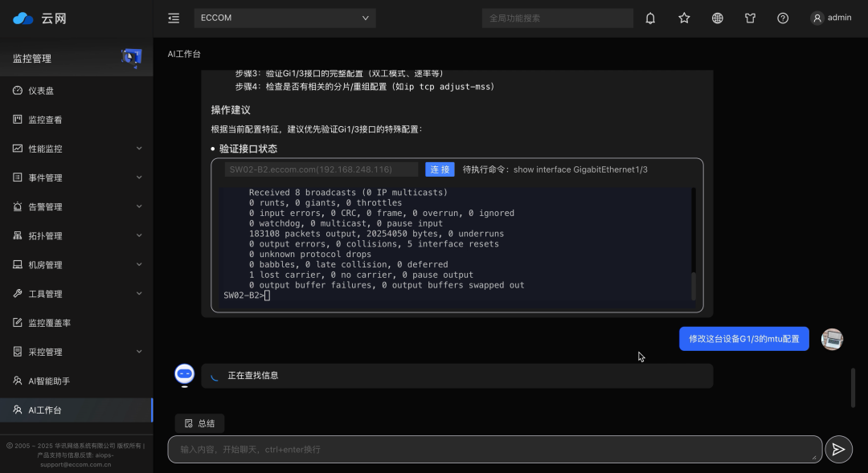Screen dimensions: 868x473
Task: Expand the 采控管理 submenu chevron
Action: pos(139,351)
